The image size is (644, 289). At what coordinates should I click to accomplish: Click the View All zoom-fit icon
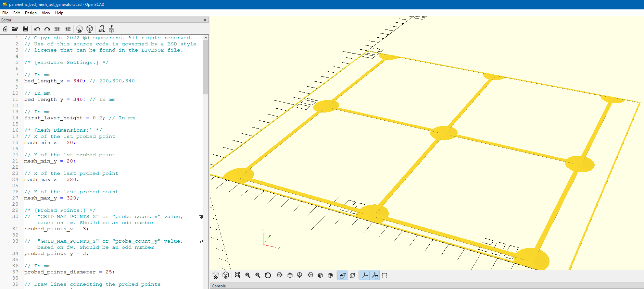pos(237,275)
